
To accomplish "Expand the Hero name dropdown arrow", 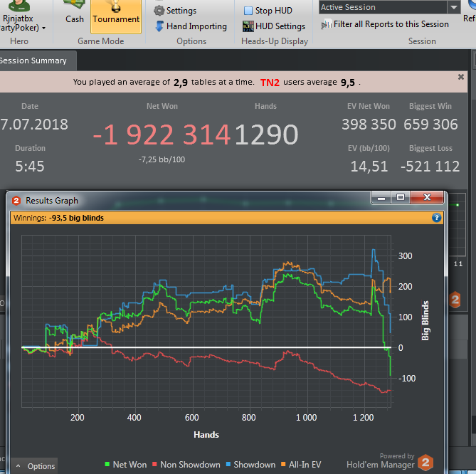I will point(43,28).
